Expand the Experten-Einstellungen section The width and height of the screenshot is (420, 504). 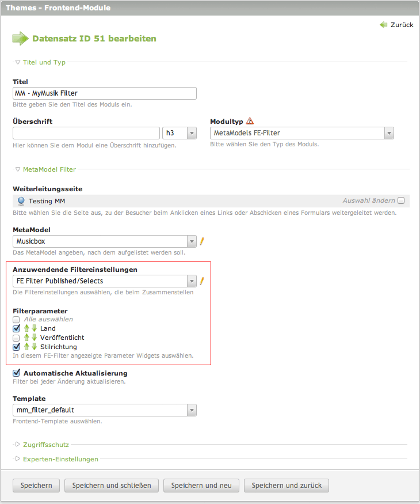(x=60, y=459)
